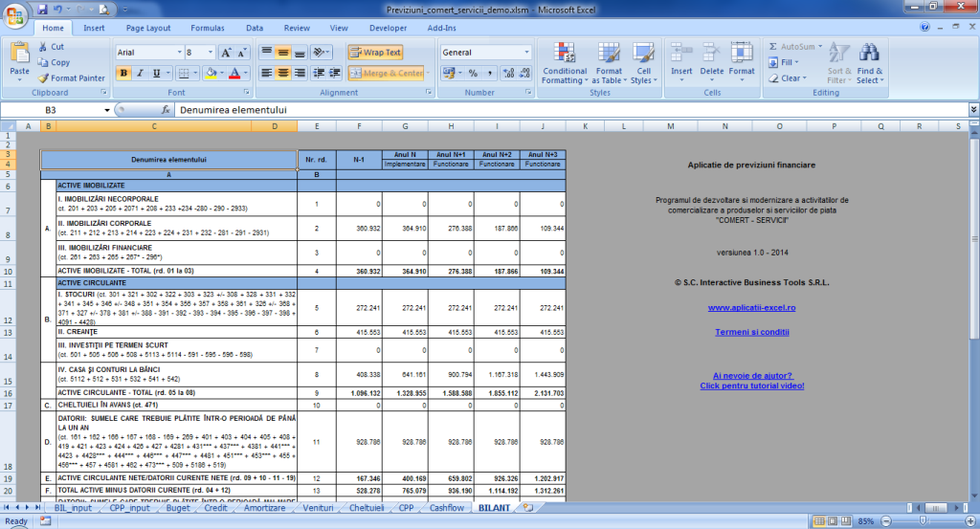This screenshot has height=529, width=980.
Task: Open the font name Arial dropdown
Action: pos(179,53)
